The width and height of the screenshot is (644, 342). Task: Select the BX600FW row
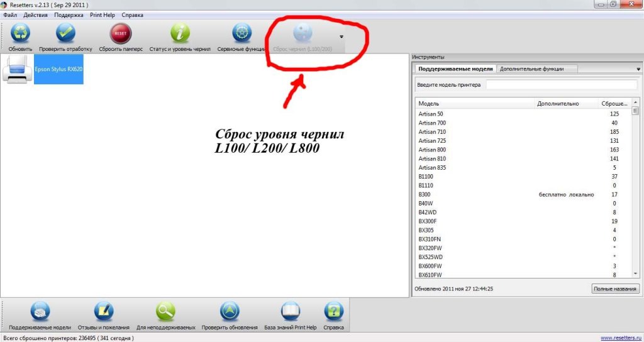coord(523,266)
